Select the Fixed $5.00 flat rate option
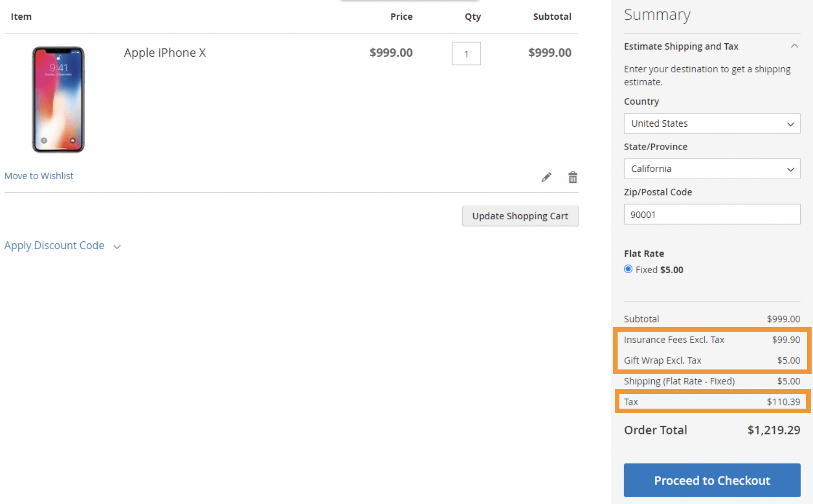Screen dimensions: 813x504 pos(628,269)
